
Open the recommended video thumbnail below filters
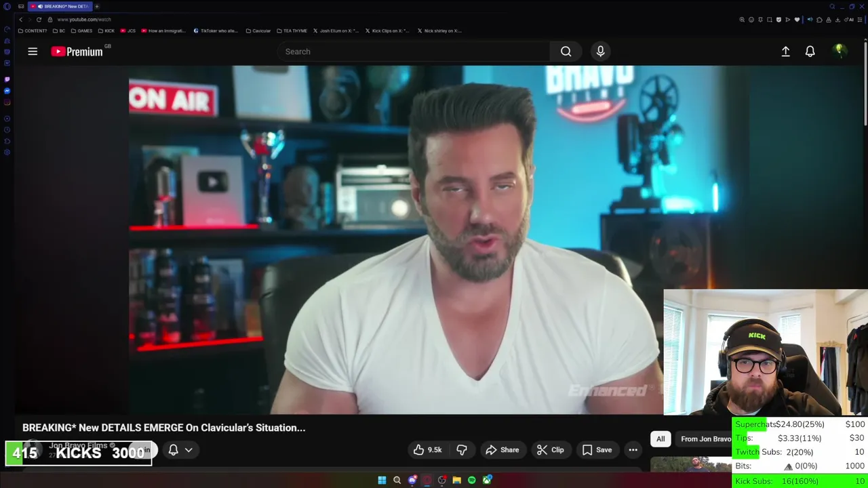[691, 464]
